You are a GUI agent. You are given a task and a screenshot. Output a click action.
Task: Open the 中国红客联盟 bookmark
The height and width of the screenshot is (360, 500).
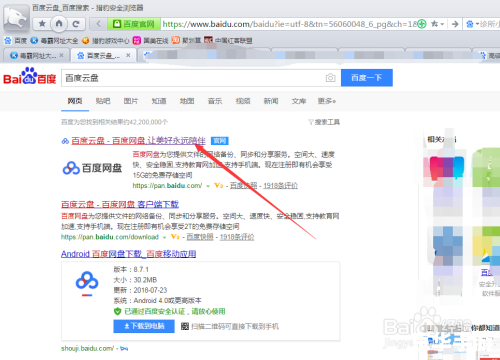[228, 41]
